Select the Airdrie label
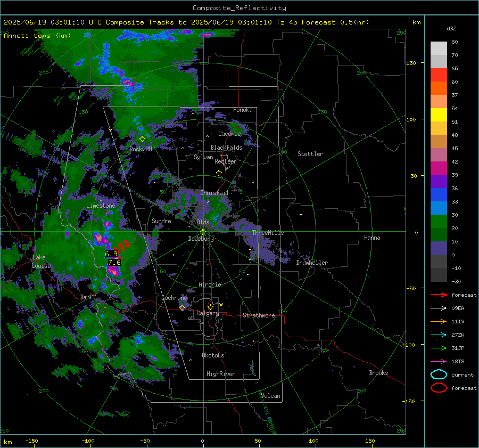This screenshot has width=479, height=448. click(210, 284)
